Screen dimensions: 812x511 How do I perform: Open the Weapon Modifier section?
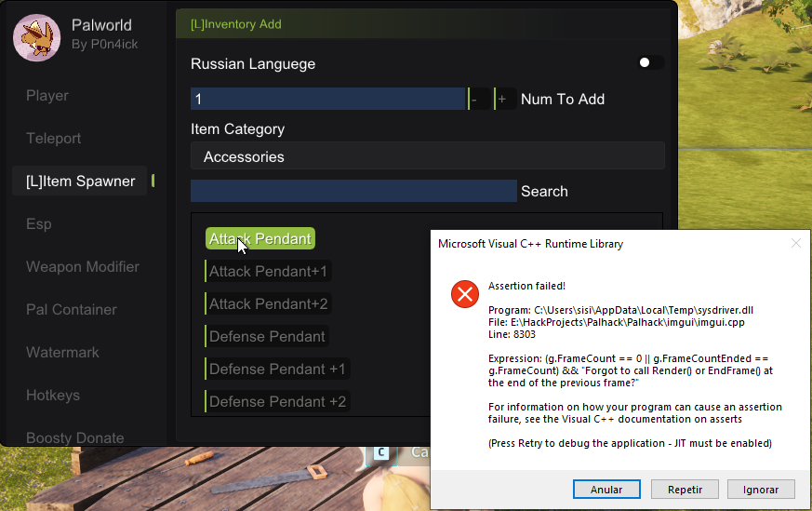83,267
